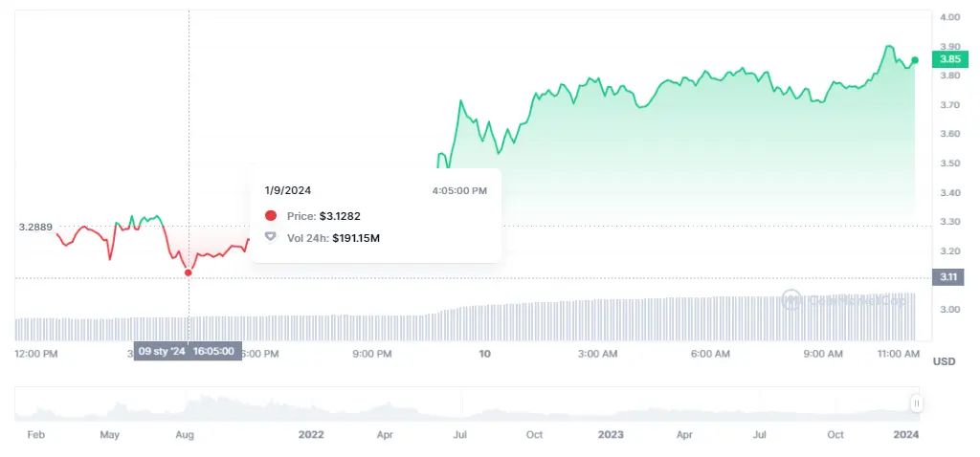Click the red data point on the price line
The height and width of the screenshot is (457, 980).
click(189, 272)
